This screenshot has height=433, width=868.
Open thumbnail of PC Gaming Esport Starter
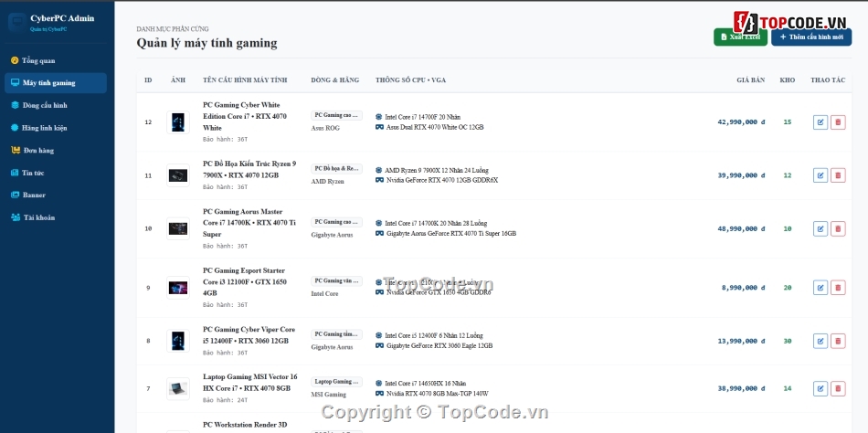[178, 288]
